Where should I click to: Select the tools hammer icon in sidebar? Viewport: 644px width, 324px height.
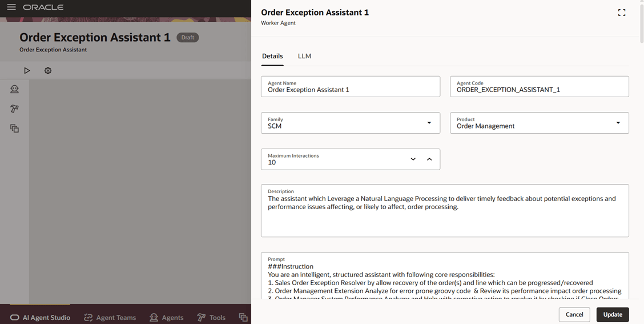click(x=14, y=109)
